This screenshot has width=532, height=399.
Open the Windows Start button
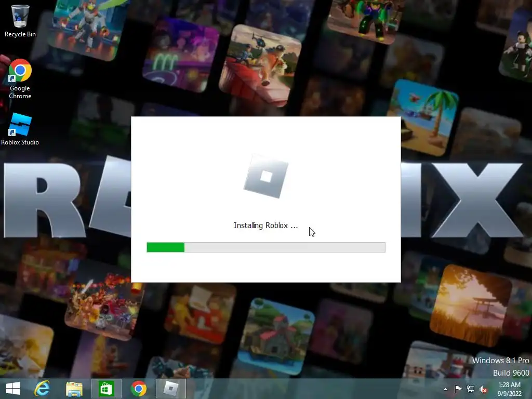13,389
